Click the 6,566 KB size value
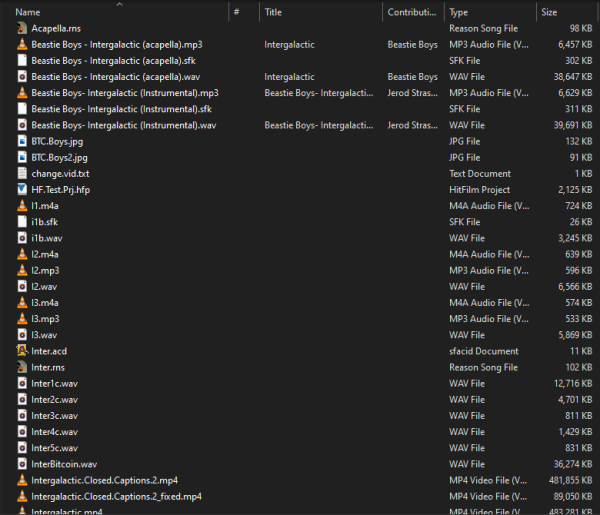This screenshot has height=515, width=600. tap(575, 286)
